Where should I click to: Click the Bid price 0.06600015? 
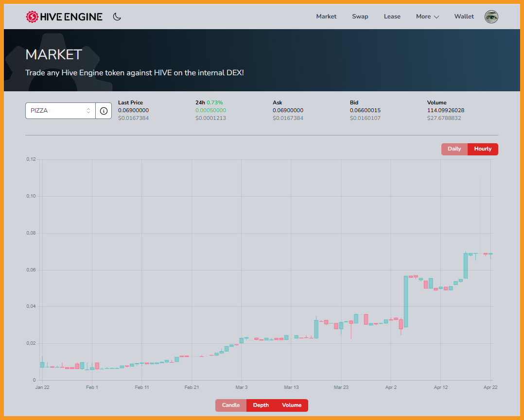(x=365, y=111)
